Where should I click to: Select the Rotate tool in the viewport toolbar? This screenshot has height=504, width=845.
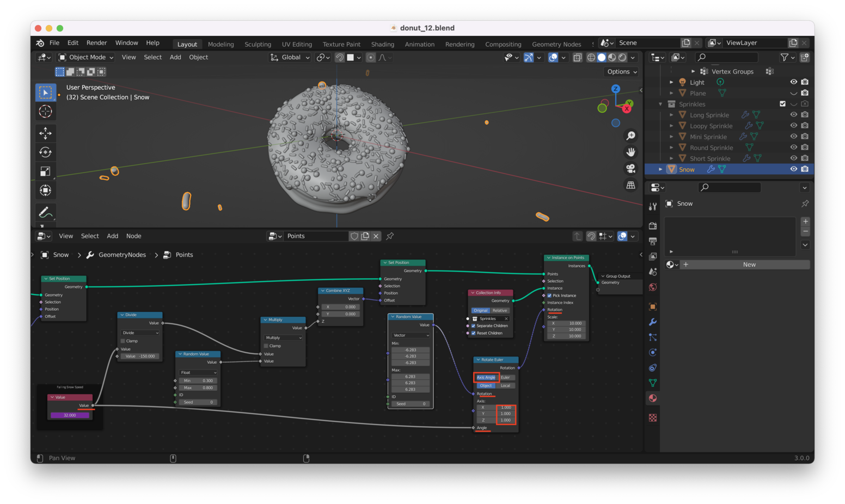tap(45, 152)
